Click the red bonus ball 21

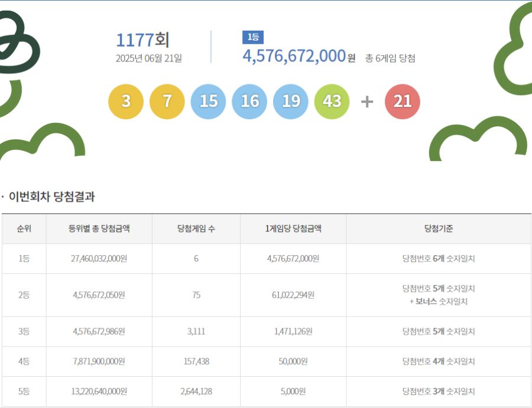click(x=403, y=102)
